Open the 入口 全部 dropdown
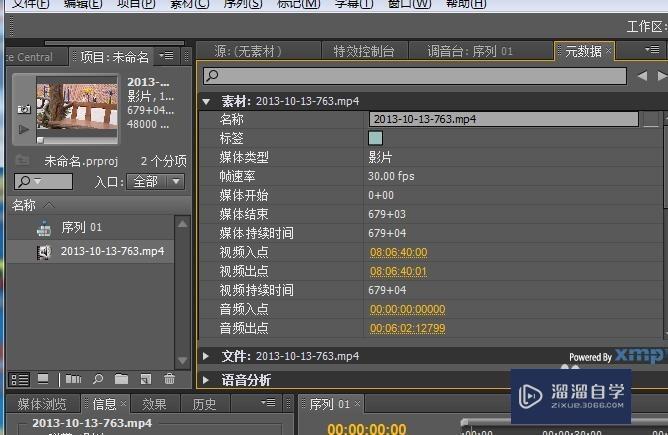668x435 pixels. click(155, 182)
